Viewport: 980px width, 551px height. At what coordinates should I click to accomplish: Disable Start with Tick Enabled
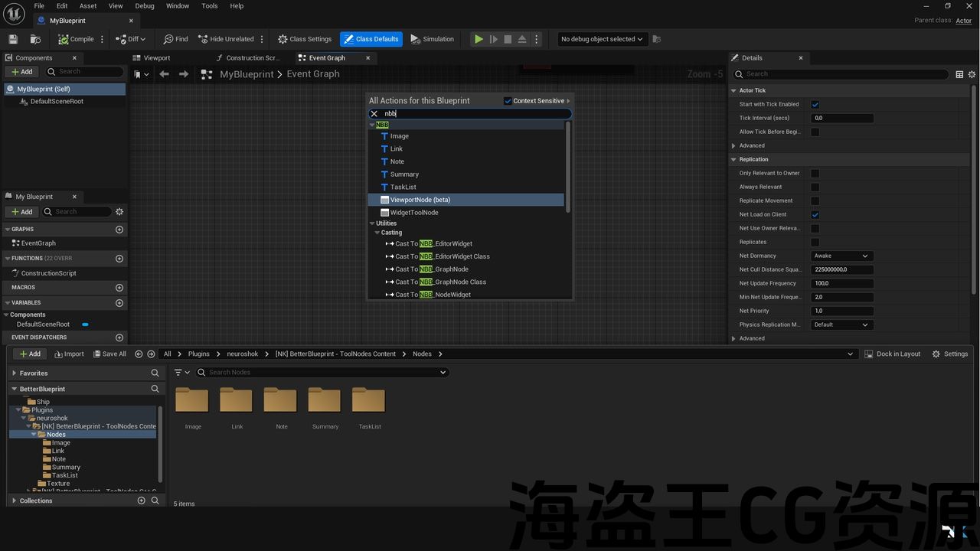pos(815,105)
